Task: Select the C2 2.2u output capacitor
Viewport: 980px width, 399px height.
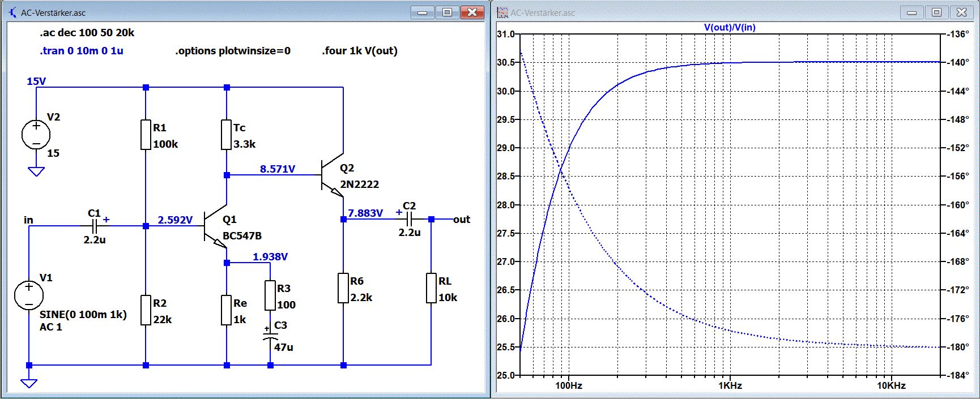Action: click(410, 219)
